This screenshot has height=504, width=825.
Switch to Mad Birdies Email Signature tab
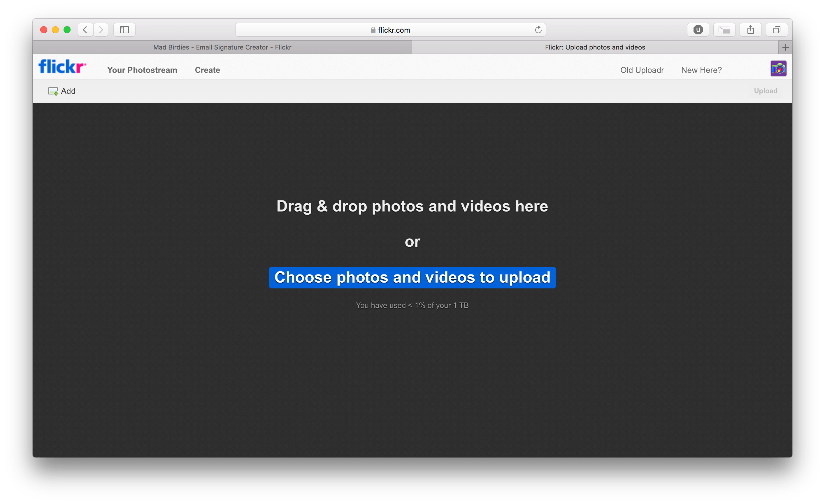(222, 47)
